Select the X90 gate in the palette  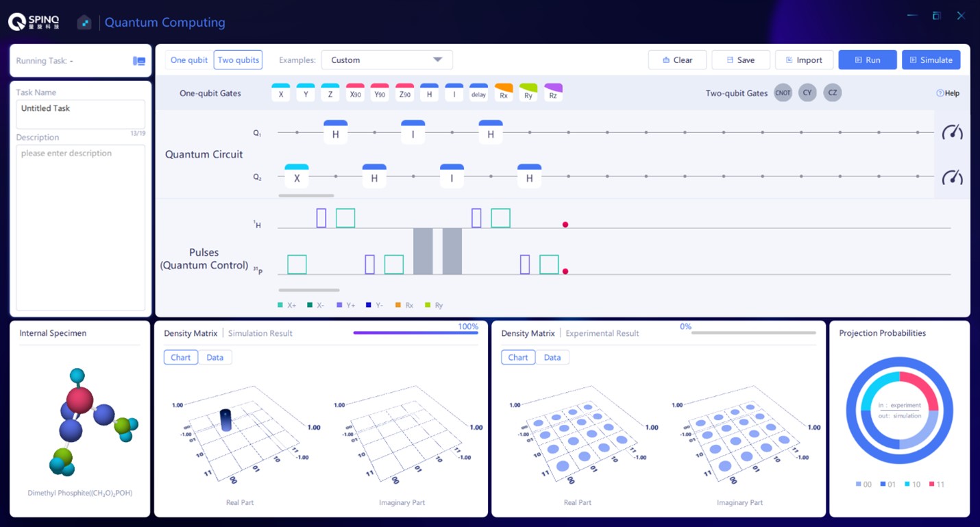tap(355, 93)
